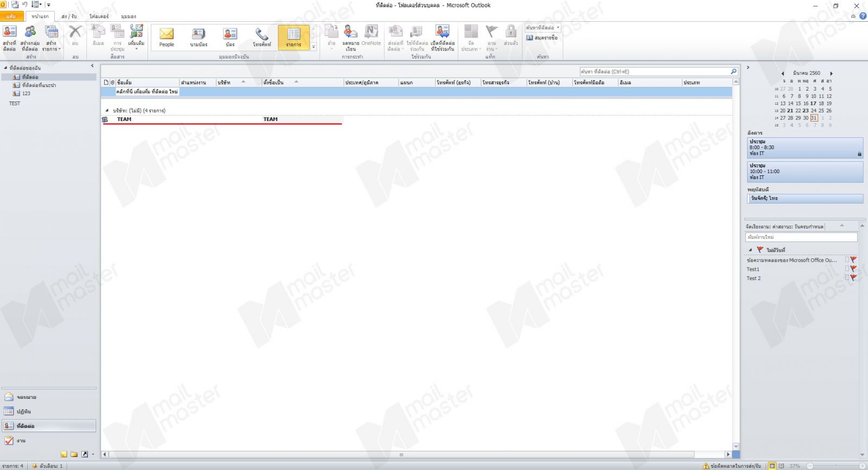Open the สมุดรายชื่อ (Address Book)

[542, 38]
